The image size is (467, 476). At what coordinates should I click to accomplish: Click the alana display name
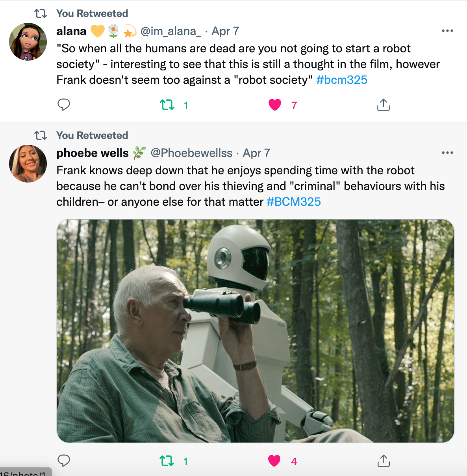pos(71,31)
